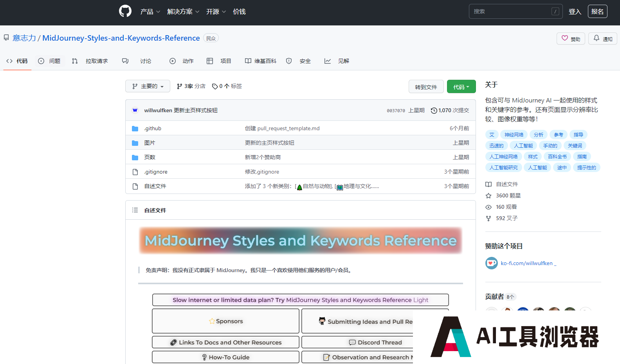Click the file icon beside .gitignore
Viewport: 620px width, 364px height.
[x=135, y=172]
